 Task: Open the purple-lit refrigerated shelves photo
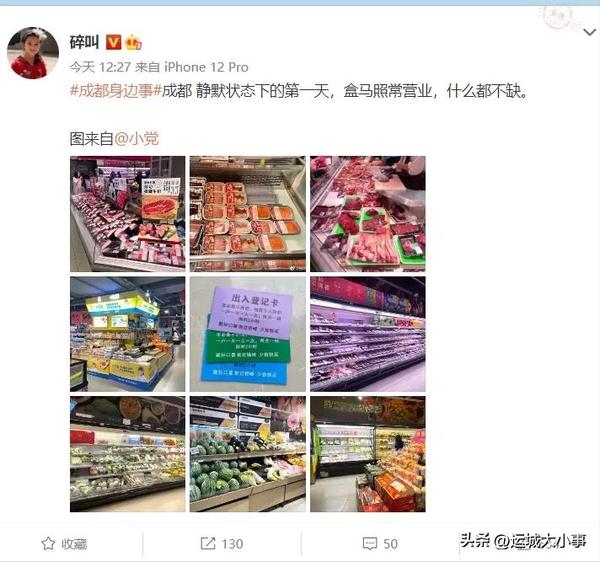coord(368,334)
